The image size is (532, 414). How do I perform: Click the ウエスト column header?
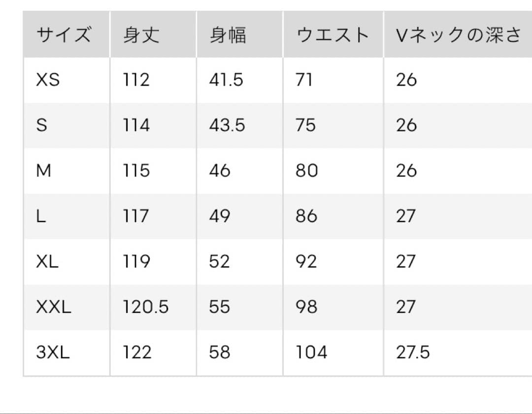[x=332, y=34]
